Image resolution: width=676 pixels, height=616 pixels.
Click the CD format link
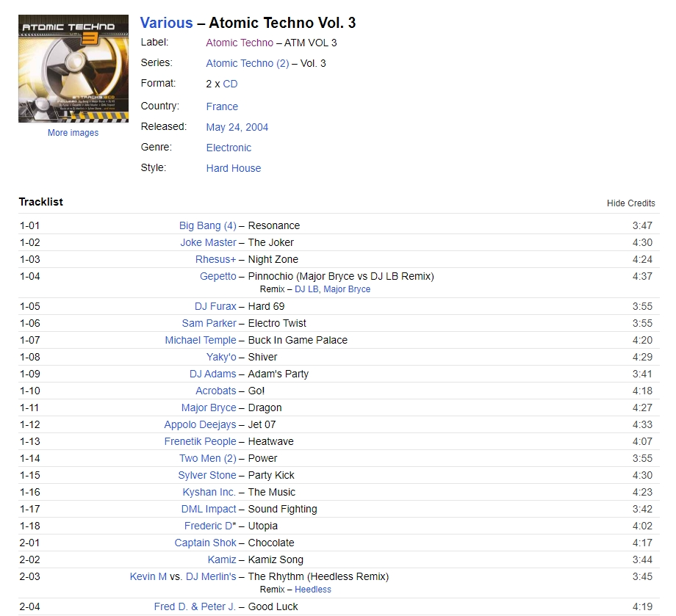(230, 84)
